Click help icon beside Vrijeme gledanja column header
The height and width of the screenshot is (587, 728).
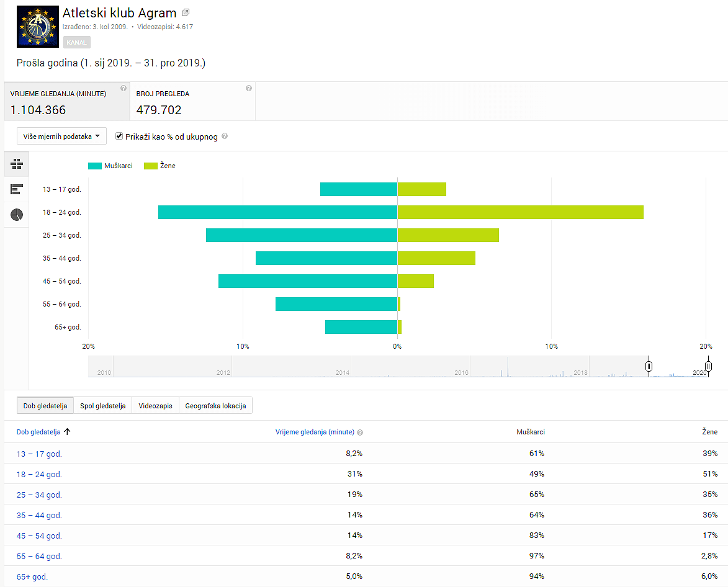[x=360, y=432]
